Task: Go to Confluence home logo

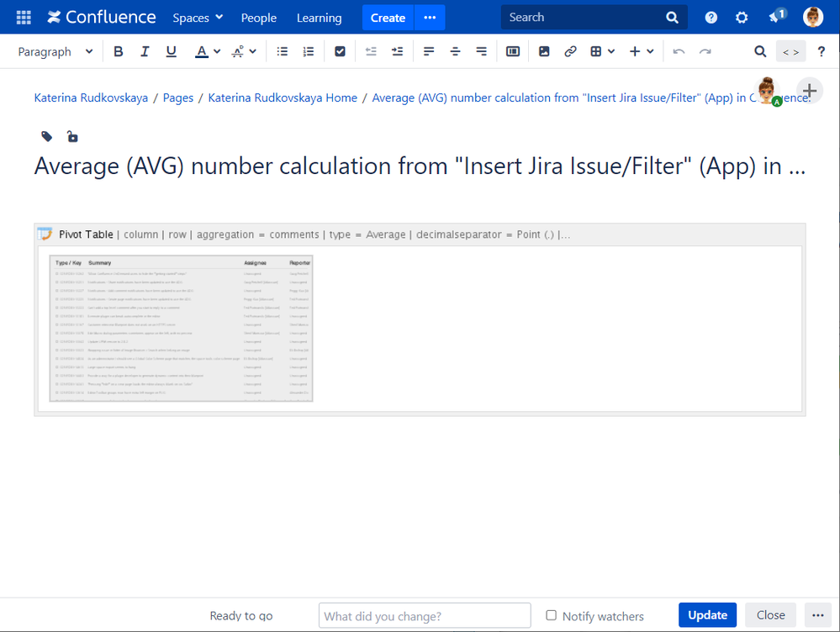Action: point(101,18)
